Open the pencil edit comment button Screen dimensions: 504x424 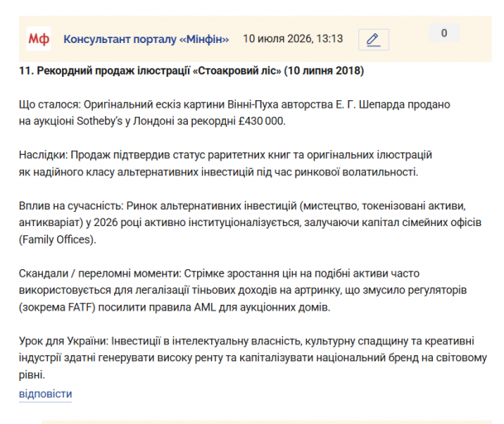[373, 40]
